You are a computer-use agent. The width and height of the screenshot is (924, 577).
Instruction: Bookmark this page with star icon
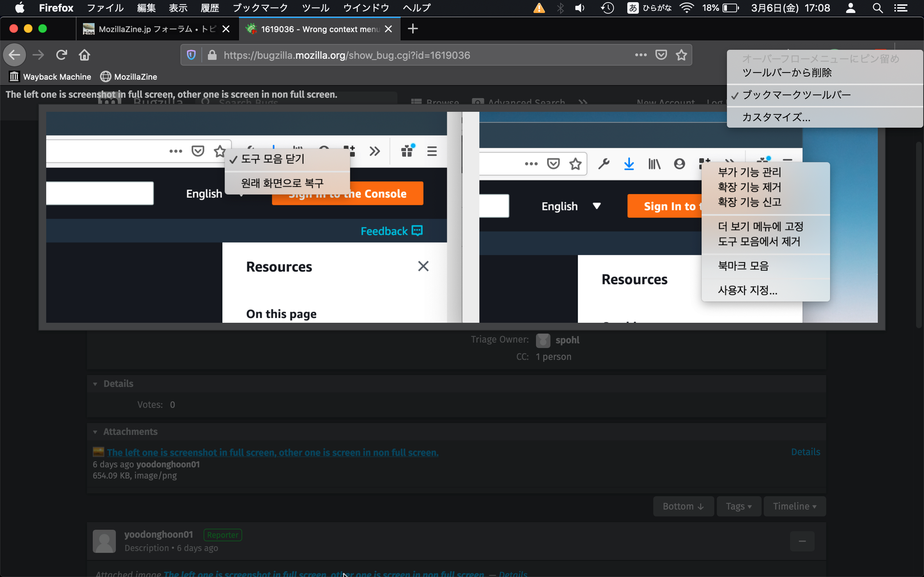(x=681, y=55)
